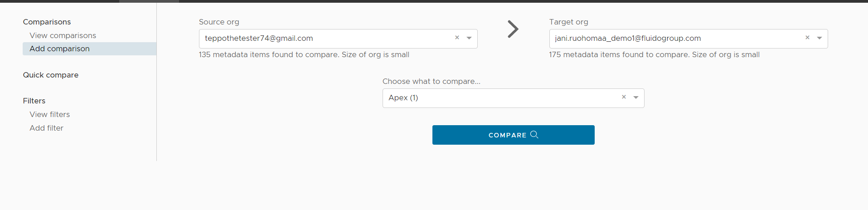This screenshot has width=868, height=210.
Task: Click the magnifier icon on Compare button
Action: [x=534, y=135]
